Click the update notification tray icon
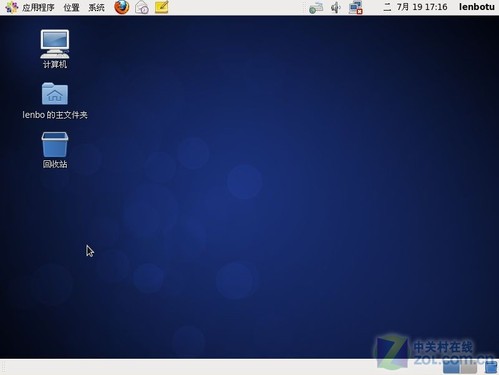The width and height of the screenshot is (499, 375). tap(316, 8)
